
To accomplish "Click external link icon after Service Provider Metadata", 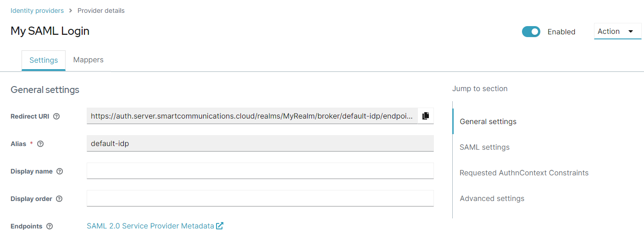I will tap(220, 226).
